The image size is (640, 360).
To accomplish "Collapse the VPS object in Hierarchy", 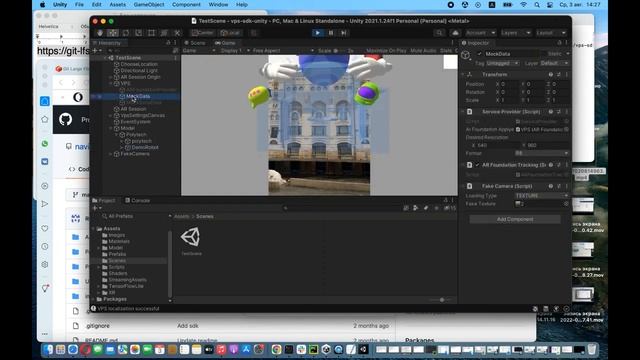I will click(x=110, y=83).
